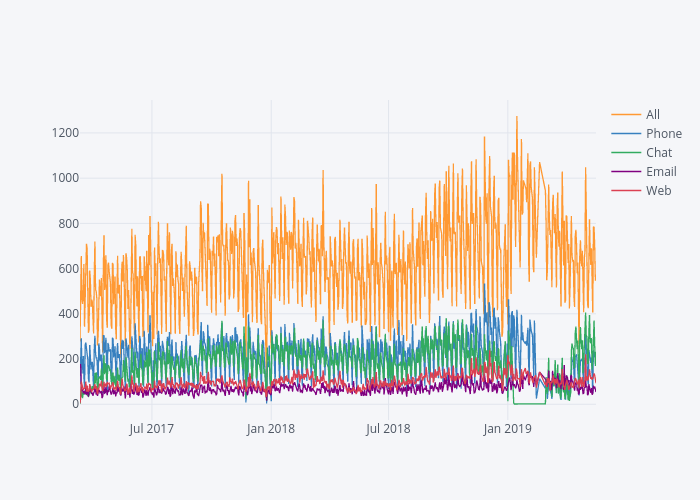Toggle the Web legend label
The image size is (700, 500).
(x=658, y=190)
